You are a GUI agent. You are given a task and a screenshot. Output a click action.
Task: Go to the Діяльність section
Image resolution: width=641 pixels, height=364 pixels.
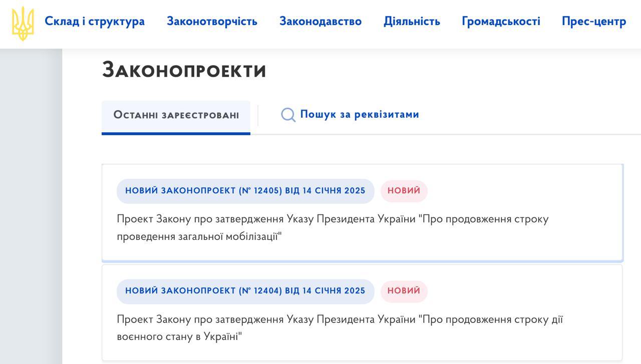click(x=412, y=22)
